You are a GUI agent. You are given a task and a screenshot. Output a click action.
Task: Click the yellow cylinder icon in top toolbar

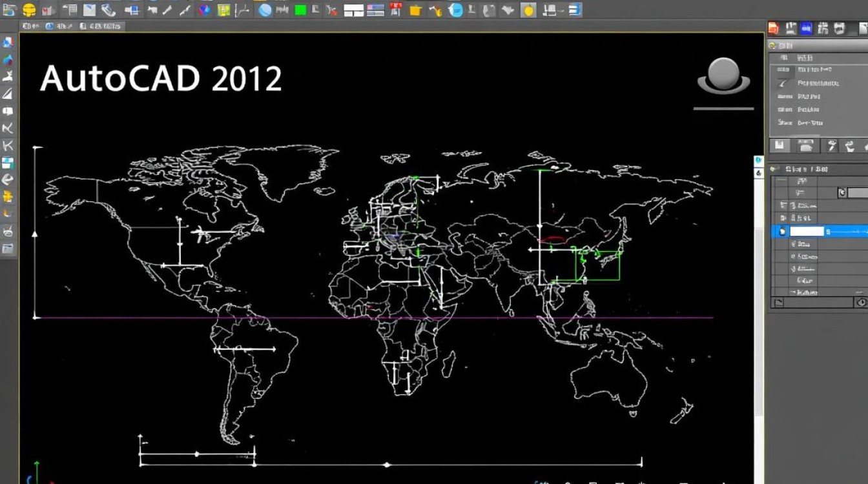(29, 10)
